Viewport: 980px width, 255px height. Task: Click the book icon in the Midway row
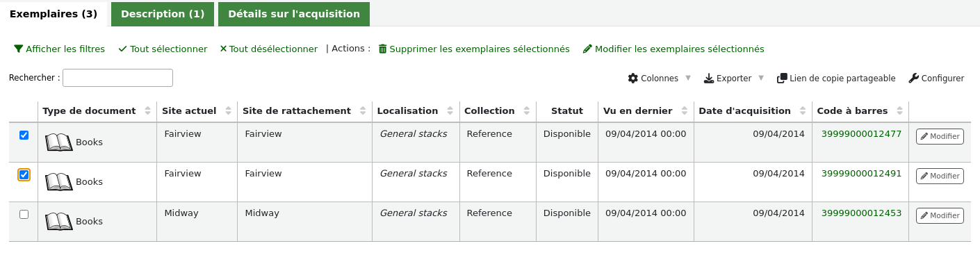59,222
